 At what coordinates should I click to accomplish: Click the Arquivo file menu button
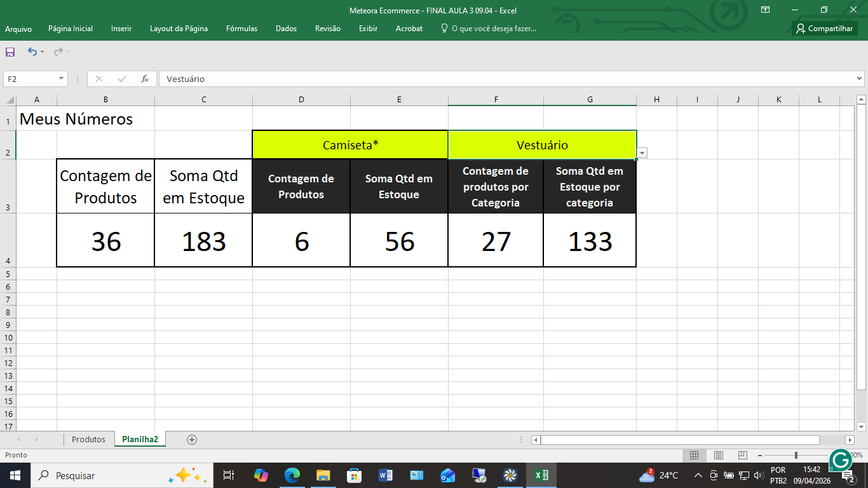pyautogui.click(x=18, y=29)
